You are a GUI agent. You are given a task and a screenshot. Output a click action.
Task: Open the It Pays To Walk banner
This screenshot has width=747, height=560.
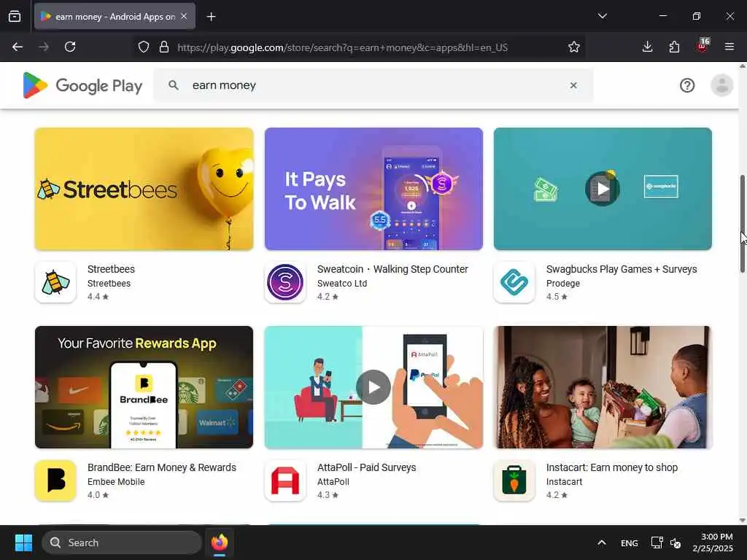373,189
